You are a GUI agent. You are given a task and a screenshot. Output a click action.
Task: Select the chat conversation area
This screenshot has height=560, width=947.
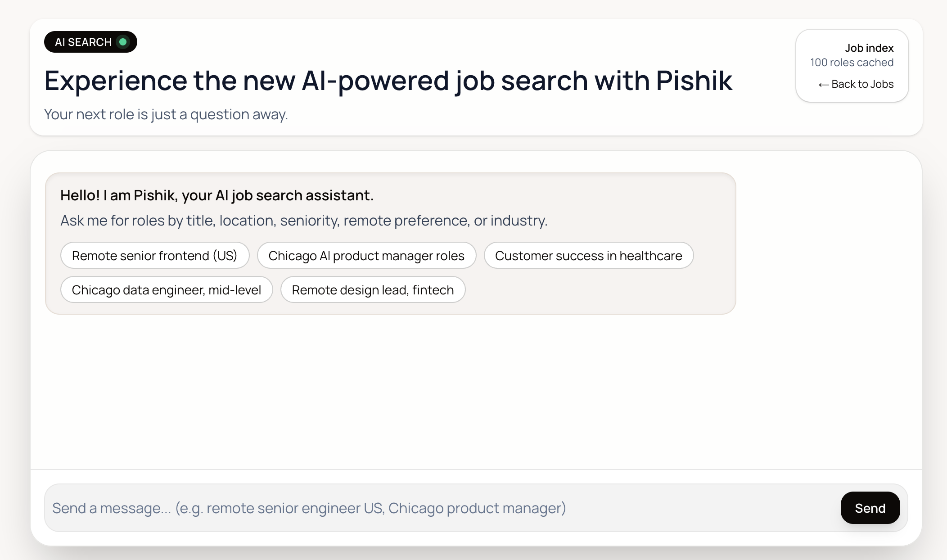click(x=473, y=383)
